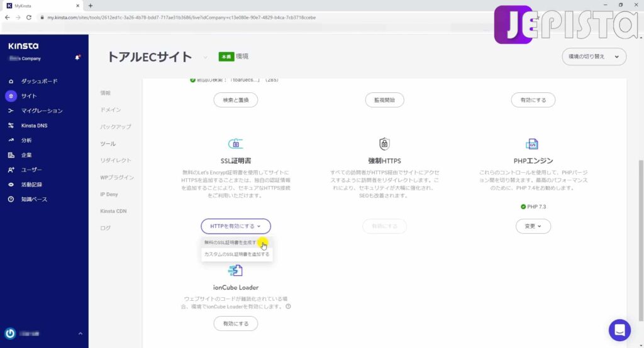Viewport: 644px width, 348px height.
Task: Select サイト in the sidebar
Action: (x=29, y=96)
